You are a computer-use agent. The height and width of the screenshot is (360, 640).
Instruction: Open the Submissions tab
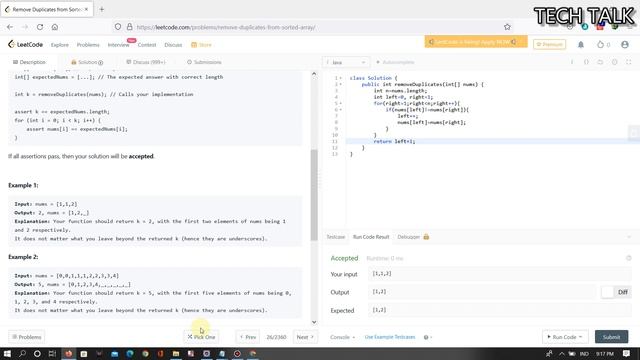[204, 62]
